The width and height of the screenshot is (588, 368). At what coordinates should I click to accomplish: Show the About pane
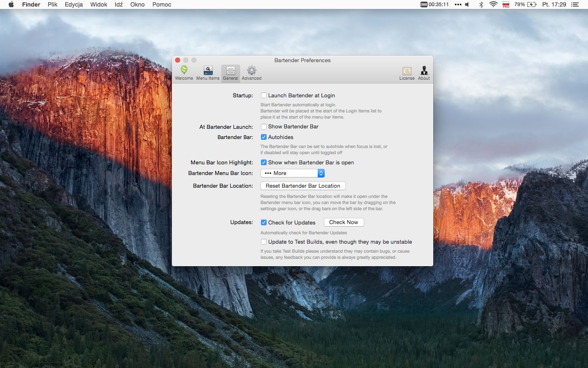point(424,73)
